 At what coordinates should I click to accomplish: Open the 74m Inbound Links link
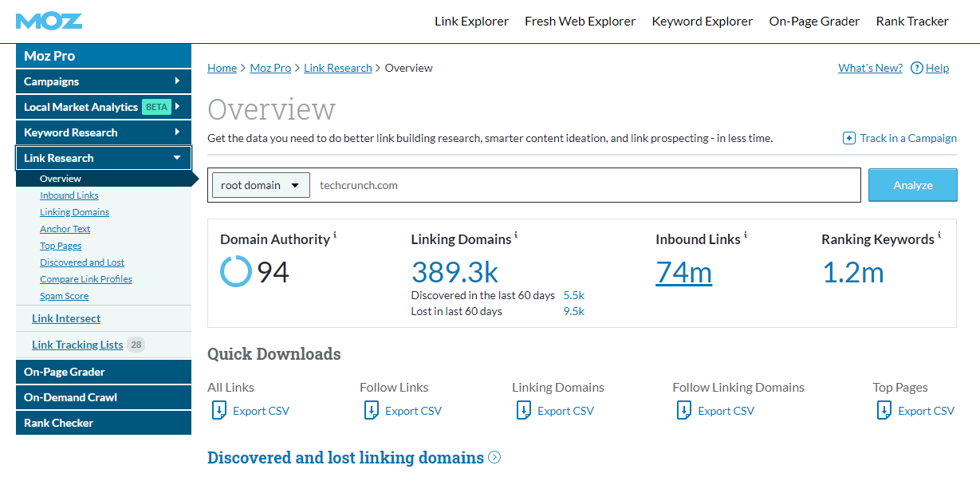click(x=683, y=273)
